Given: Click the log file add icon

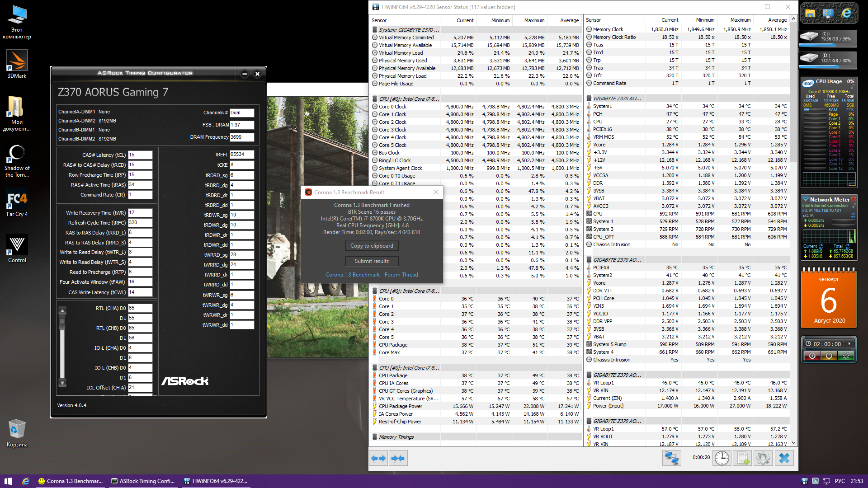Looking at the screenshot, I should [743, 458].
